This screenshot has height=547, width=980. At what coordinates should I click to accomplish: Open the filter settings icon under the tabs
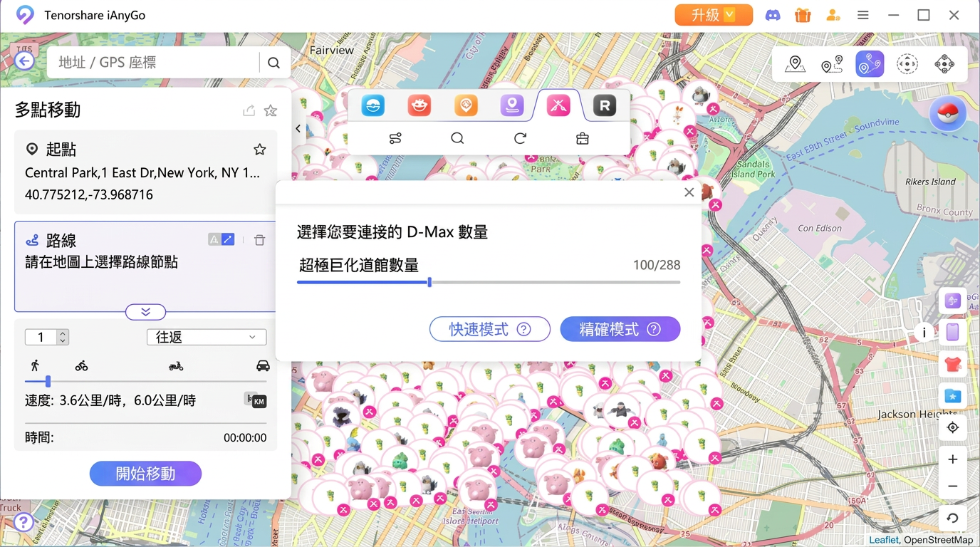(395, 138)
